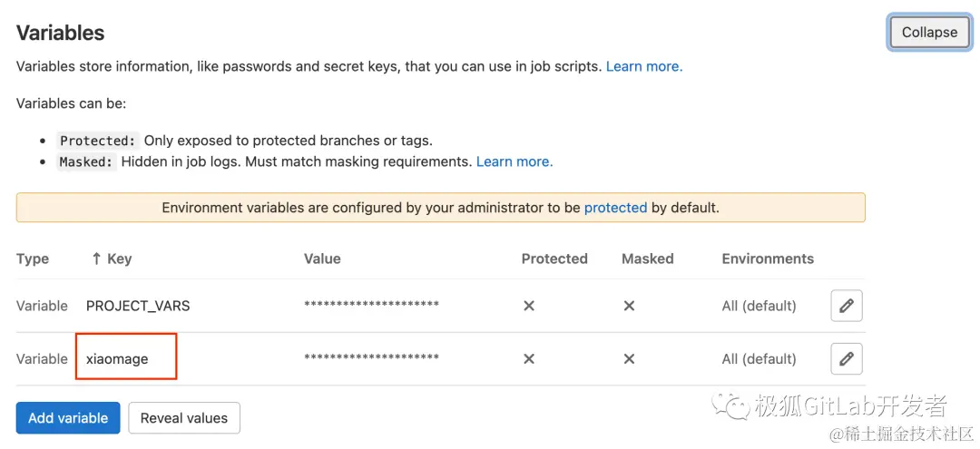Collapse the Variables section
980x449 pixels.
click(929, 33)
